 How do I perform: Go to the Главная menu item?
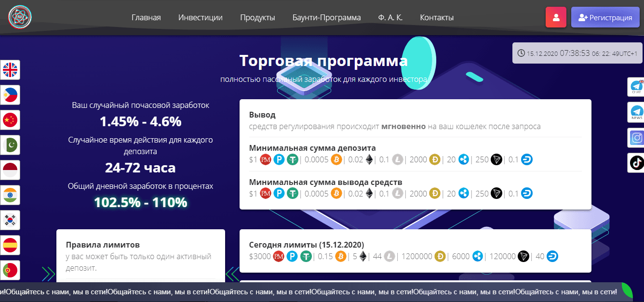pos(146,18)
